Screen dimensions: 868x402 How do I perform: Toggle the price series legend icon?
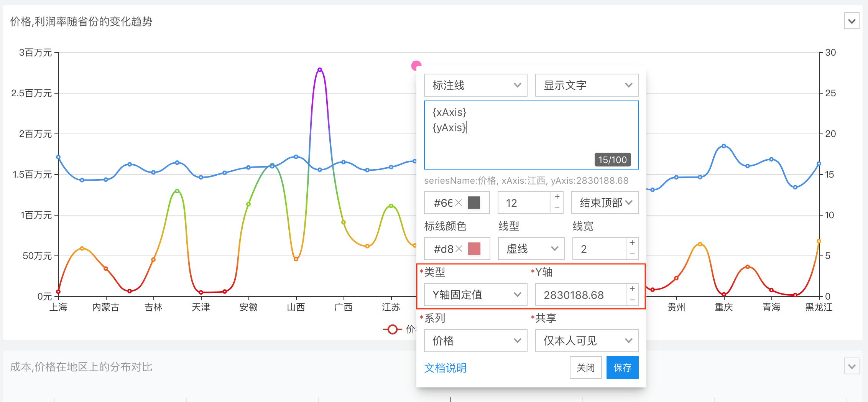tap(392, 329)
